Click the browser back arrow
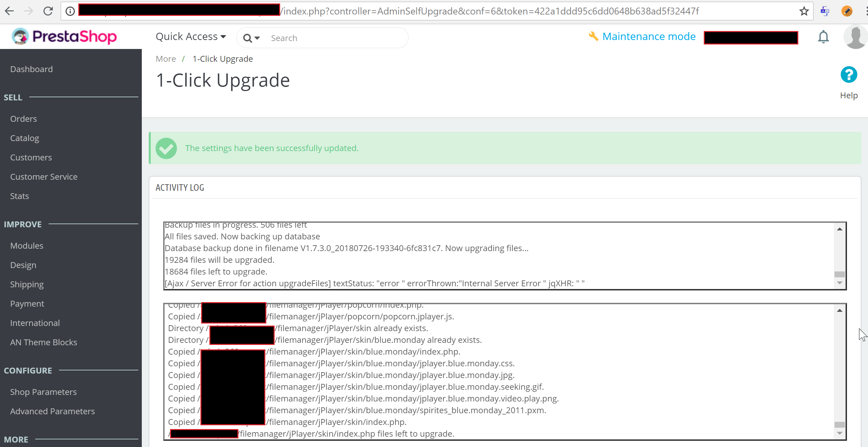Screen dimensions: 868x447 tap(9, 11)
